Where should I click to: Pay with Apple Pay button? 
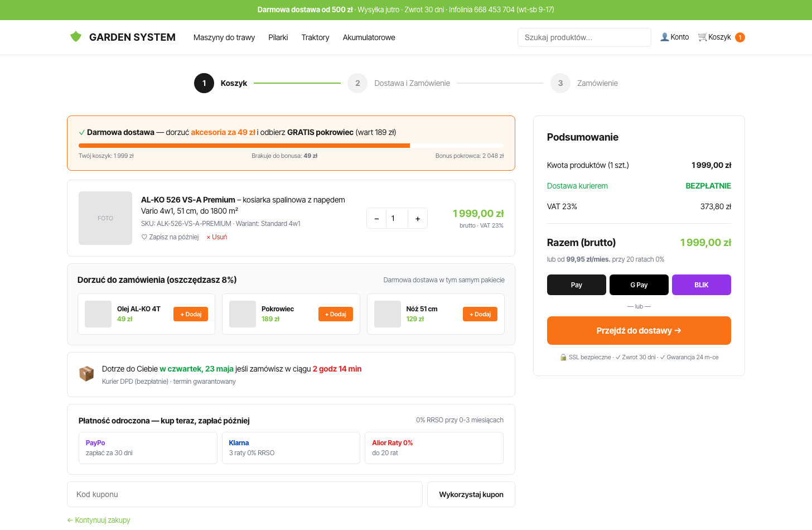coord(577,285)
